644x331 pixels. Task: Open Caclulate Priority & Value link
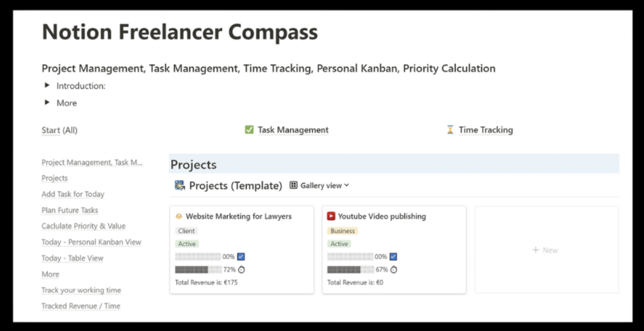pos(83,226)
